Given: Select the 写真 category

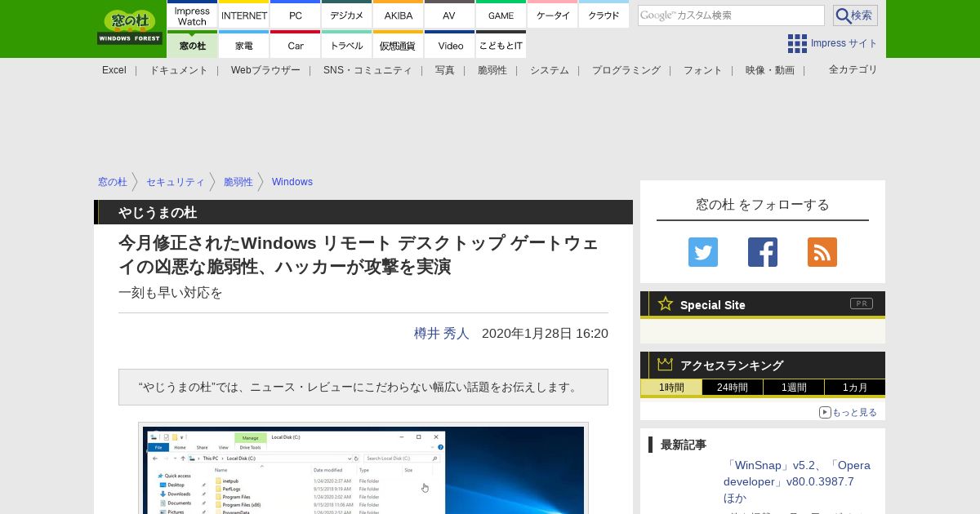Looking at the screenshot, I should pyautogui.click(x=445, y=70).
